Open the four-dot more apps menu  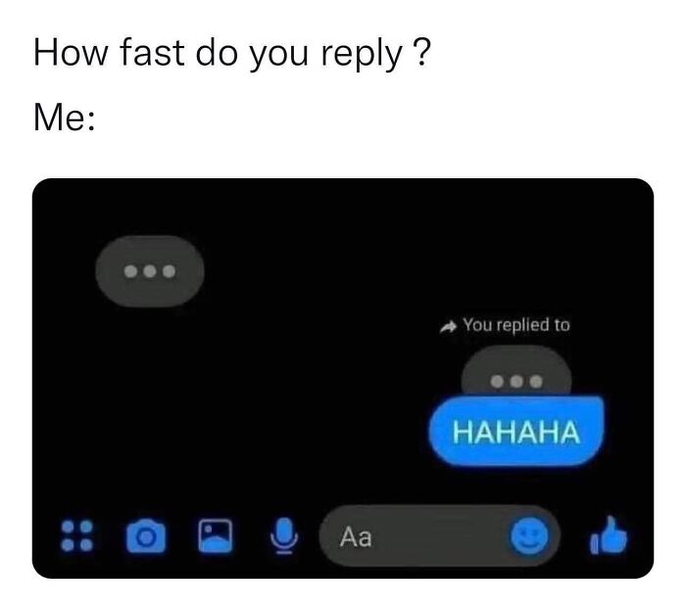click(x=77, y=536)
